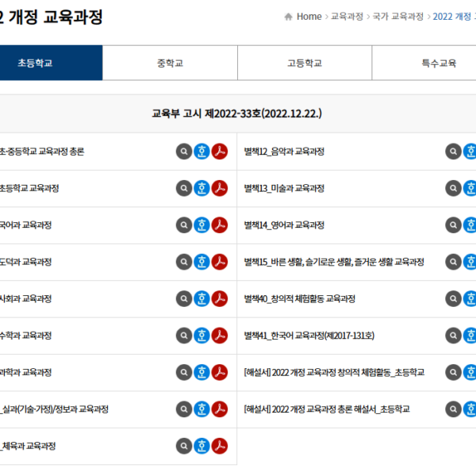Download HWP file for 수학과 교육과정
Screen dimensions: 476x476
[x=202, y=336]
